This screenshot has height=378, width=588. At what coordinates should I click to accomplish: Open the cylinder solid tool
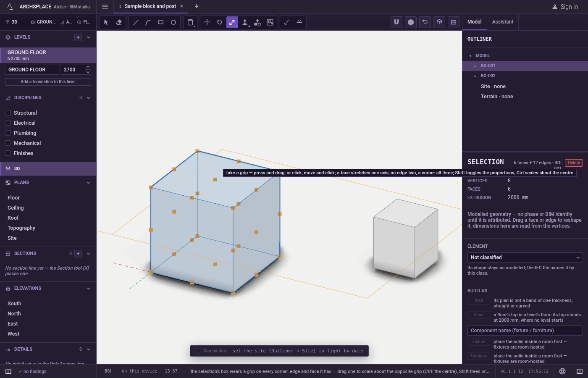[190, 22]
